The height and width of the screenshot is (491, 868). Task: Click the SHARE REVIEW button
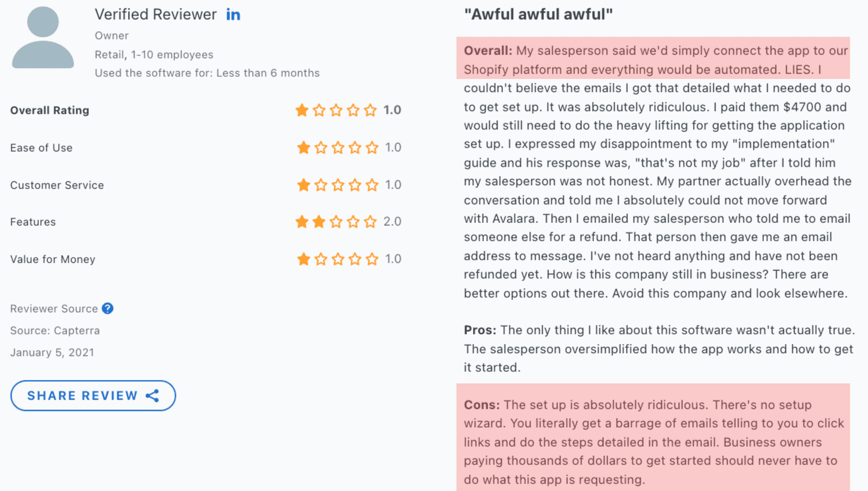pyautogui.click(x=93, y=396)
